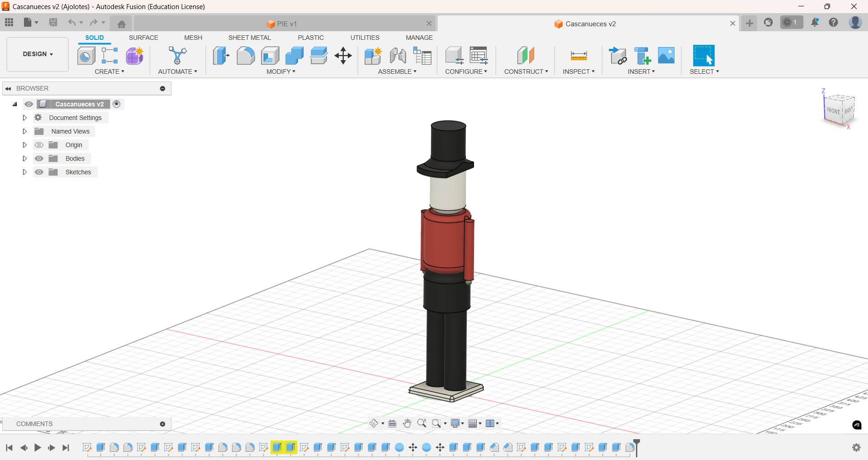868x460 pixels.
Task: Activate the Cascanueces v2 component radio button
Action: click(117, 104)
